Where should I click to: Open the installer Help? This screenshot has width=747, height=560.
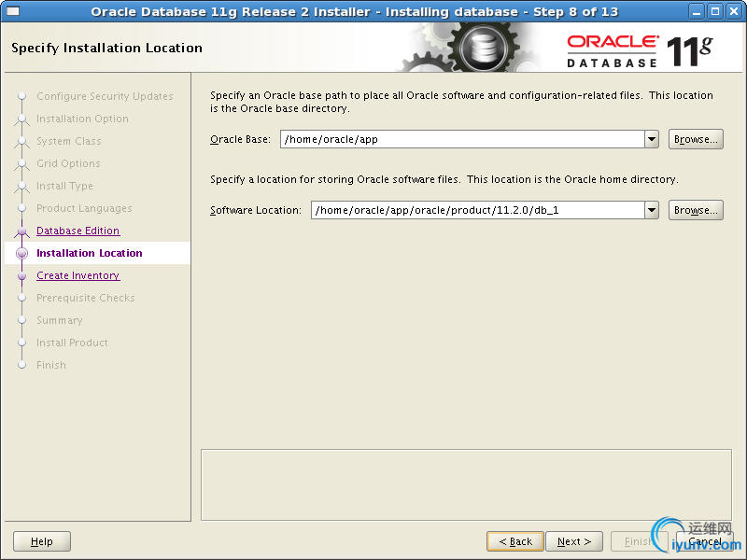pos(42,541)
